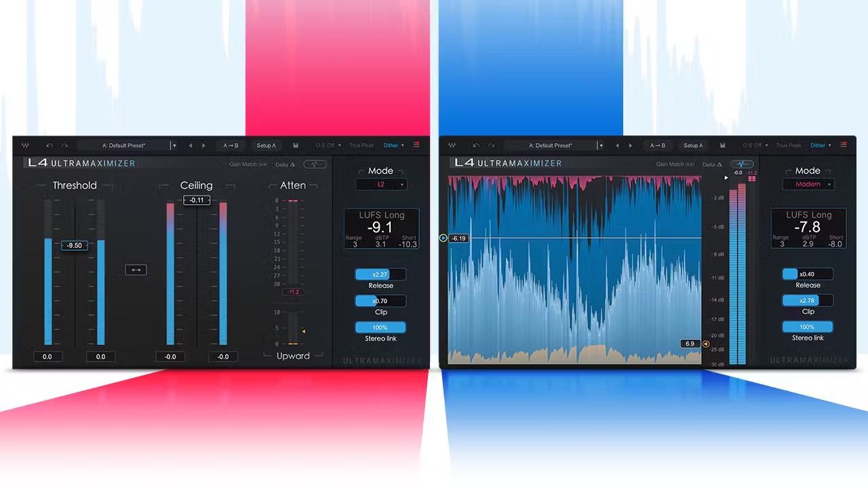Load the previous preset arrow in left plugin
The width and height of the screenshot is (868, 488).
pos(191,146)
